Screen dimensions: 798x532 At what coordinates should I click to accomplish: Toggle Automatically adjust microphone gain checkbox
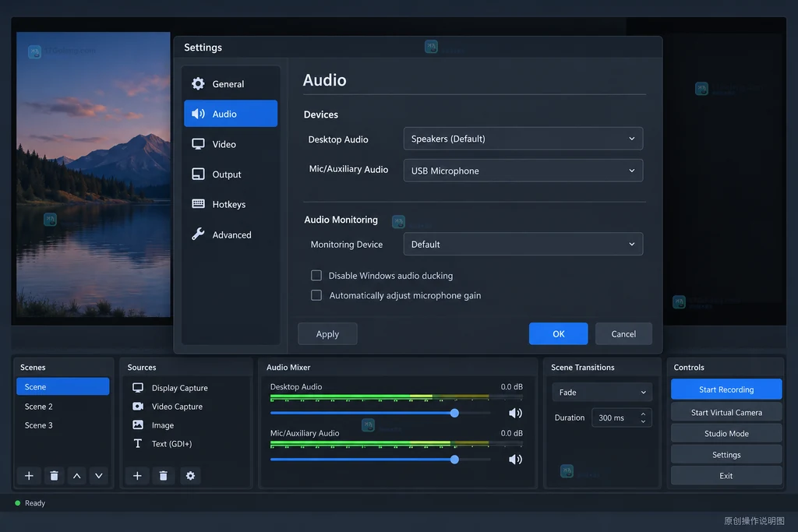click(x=316, y=295)
